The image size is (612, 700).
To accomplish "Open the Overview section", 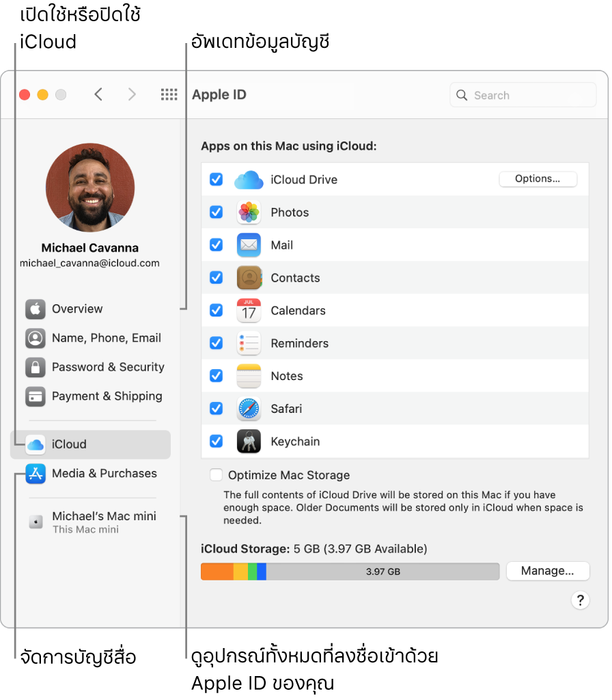I will tap(90, 309).
